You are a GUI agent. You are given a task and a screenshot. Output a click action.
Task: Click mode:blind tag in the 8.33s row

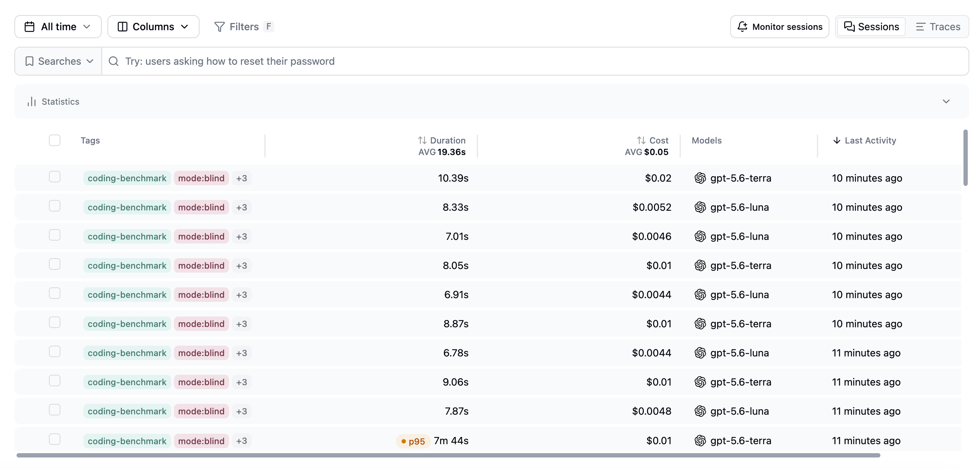[201, 207]
